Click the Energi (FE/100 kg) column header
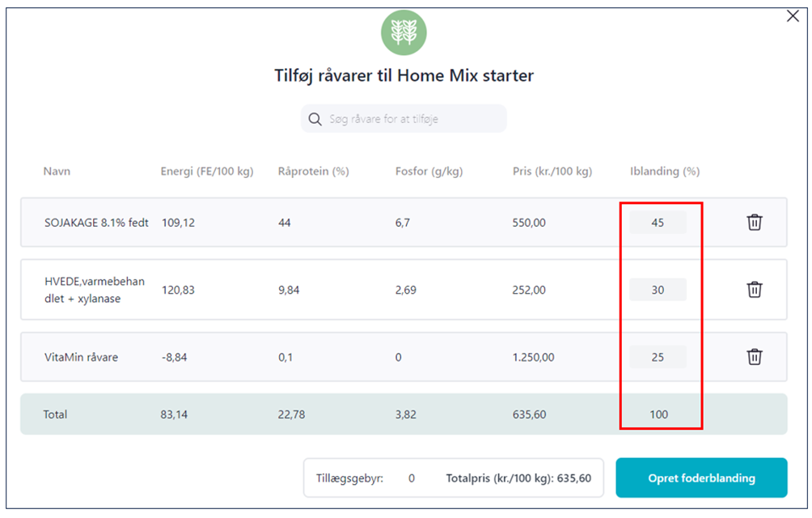This screenshot has width=812, height=518. point(207,172)
